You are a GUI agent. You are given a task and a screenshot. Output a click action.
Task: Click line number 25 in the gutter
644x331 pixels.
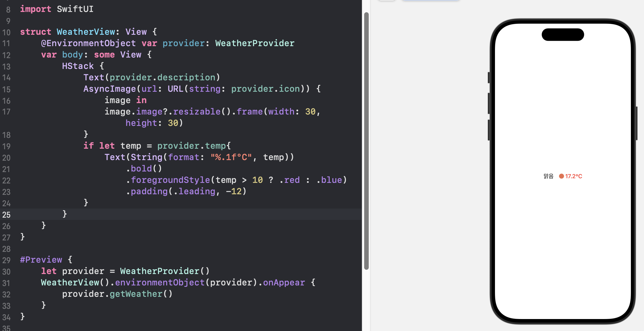6,215
